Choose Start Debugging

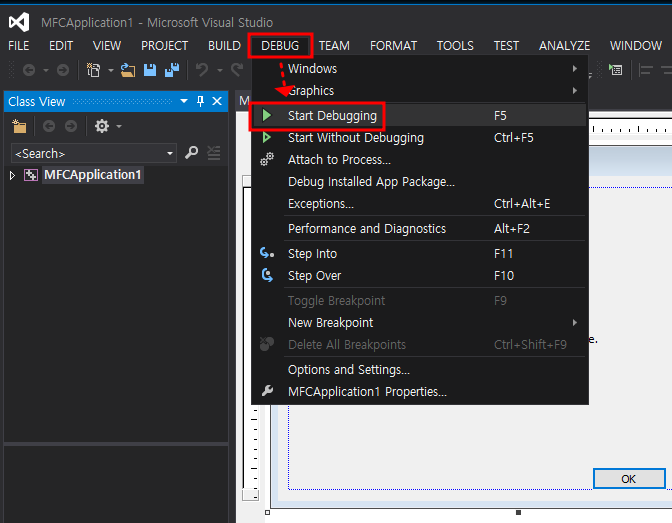pos(420,115)
